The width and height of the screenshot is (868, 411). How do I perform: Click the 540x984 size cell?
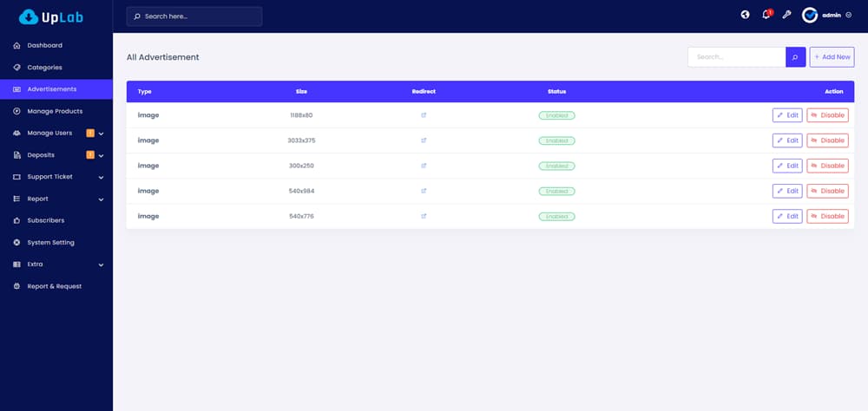(x=301, y=191)
